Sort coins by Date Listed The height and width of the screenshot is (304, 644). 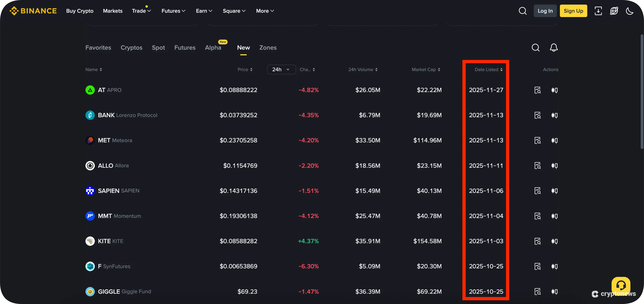(x=488, y=69)
